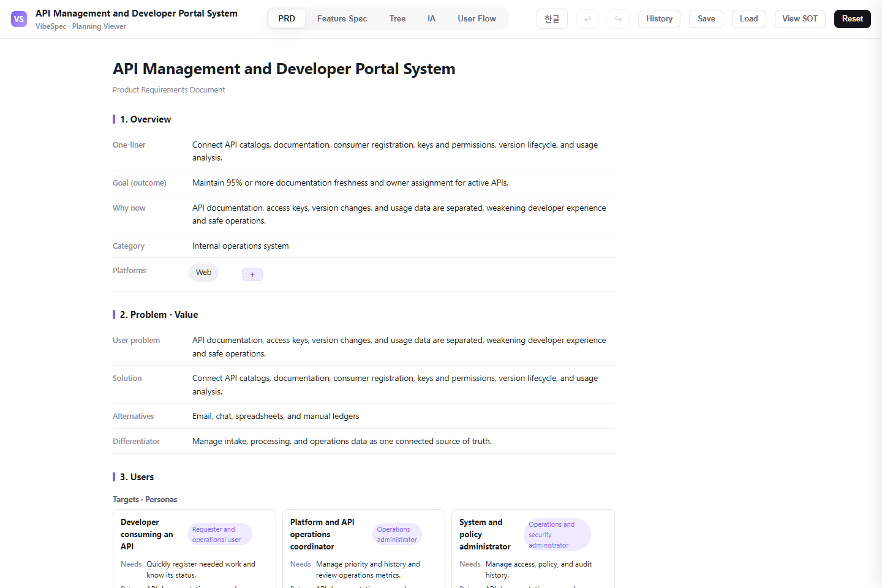This screenshot has width=882, height=588.
Task: Switch to the IA tab
Action: [x=432, y=19]
